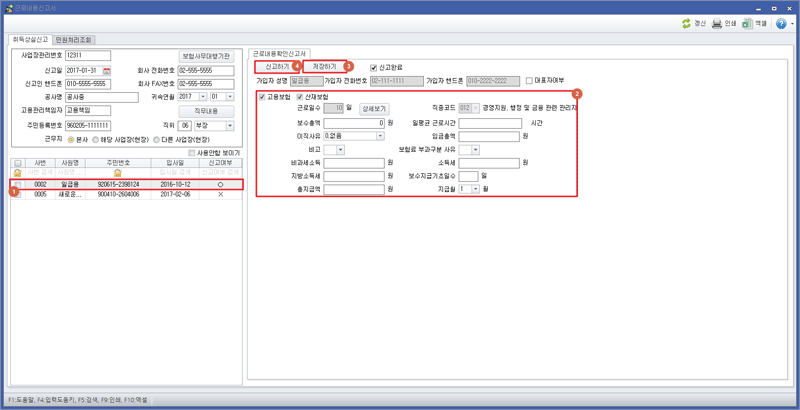Viewport: 800px width, 410px height.
Task: Enable the 사용안함 보이기 checkbox
Action: click(193, 152)
